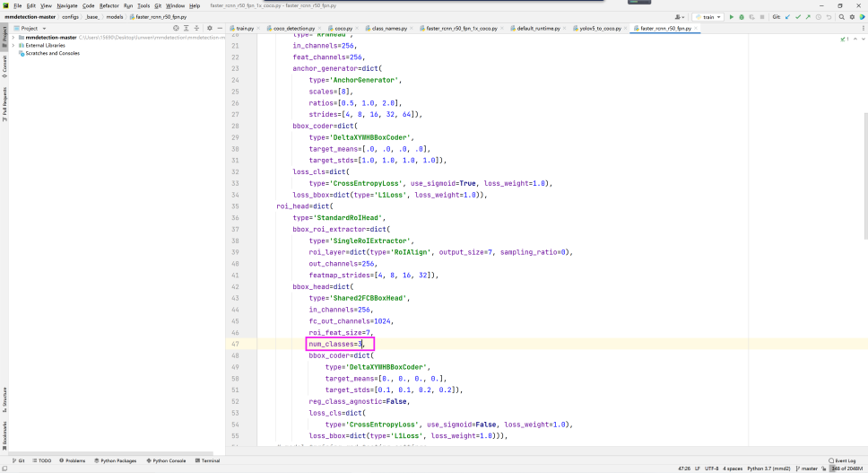Toggle Project sidebar tool button
The width and height of the screenshot is (868, 473).
[x=4, y=38]
